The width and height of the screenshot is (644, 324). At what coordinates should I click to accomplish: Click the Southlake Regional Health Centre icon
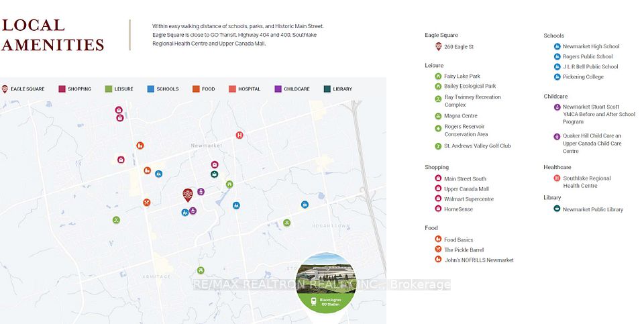(x=557, y=178)
